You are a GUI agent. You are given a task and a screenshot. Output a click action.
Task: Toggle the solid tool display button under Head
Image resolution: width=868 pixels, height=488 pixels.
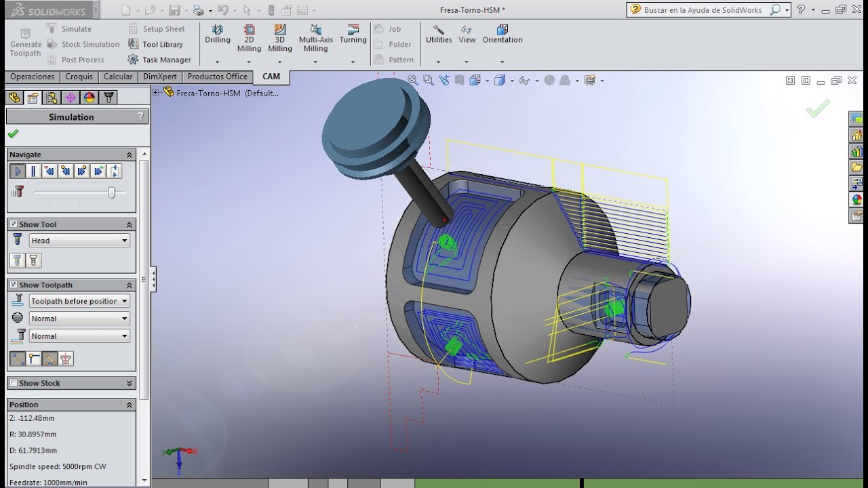(18, 260)
